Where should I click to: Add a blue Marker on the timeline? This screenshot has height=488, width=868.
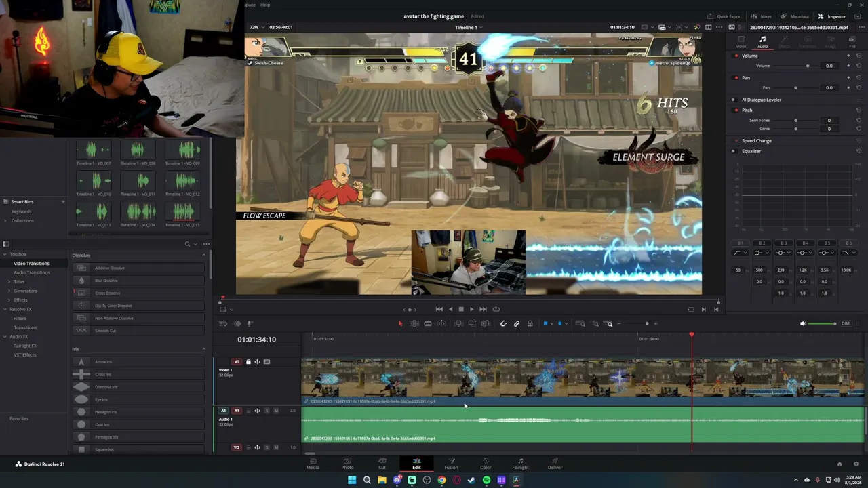(x=559, y=323)
